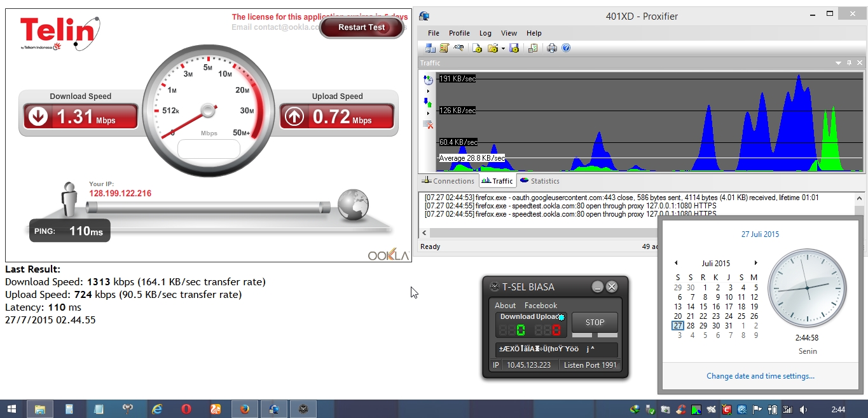Viewport: 868px width, 418px height.
Task: Click the analog clock face
Action: pyautogui.click(x=808, y=288)
